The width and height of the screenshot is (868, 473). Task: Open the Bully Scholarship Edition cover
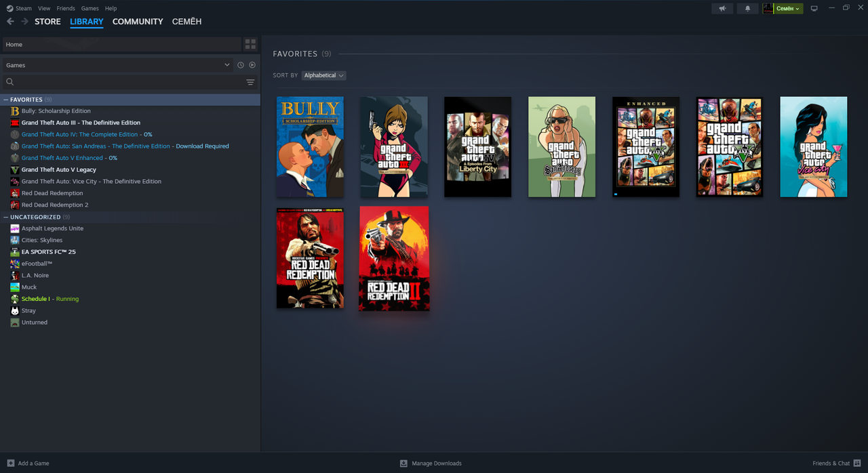(310, 146)
